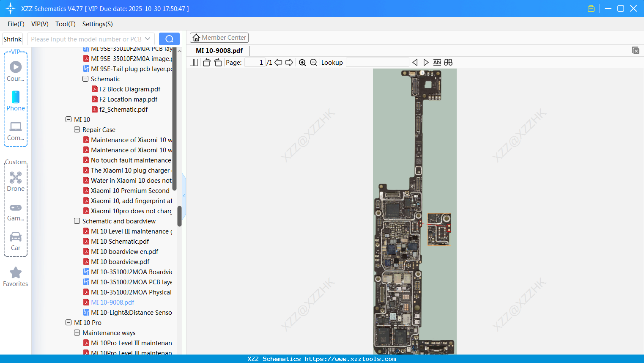Open MI 10 boardview en.pdf
Image resolution: width=644 pixels, height=363 pixels.
pyautogui.click(x=124, y=252)
